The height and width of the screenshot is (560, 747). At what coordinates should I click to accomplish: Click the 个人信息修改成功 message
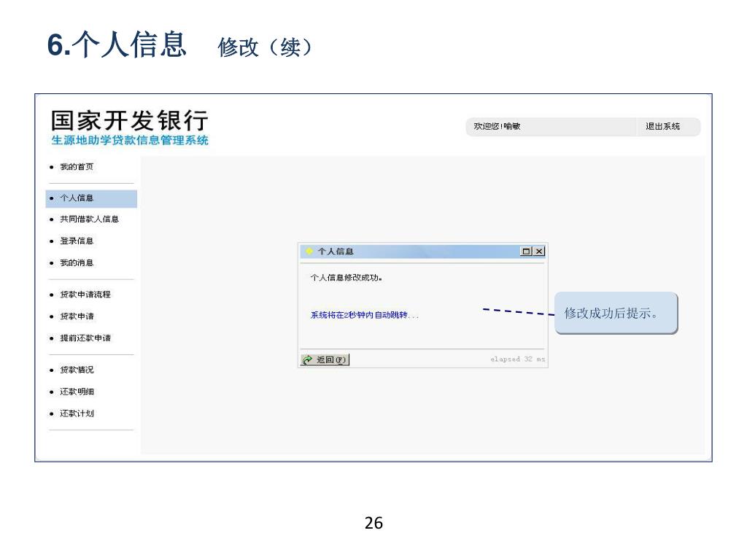coord(347,278)
